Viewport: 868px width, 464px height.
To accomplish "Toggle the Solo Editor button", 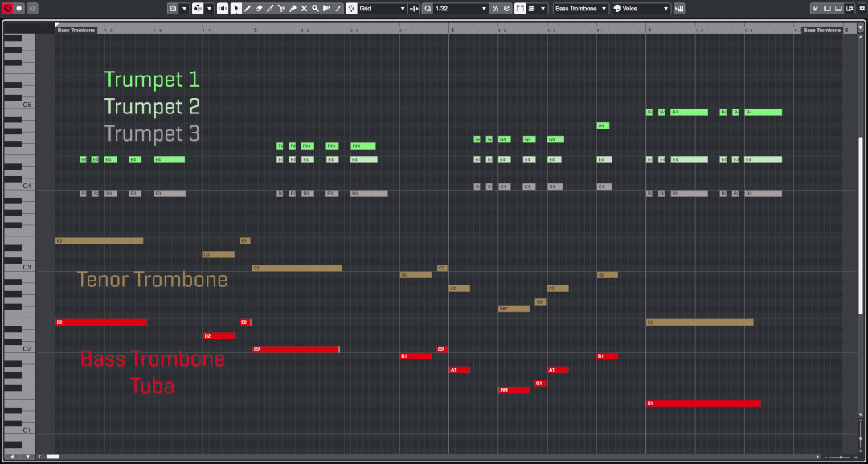I will coord(7,8).
